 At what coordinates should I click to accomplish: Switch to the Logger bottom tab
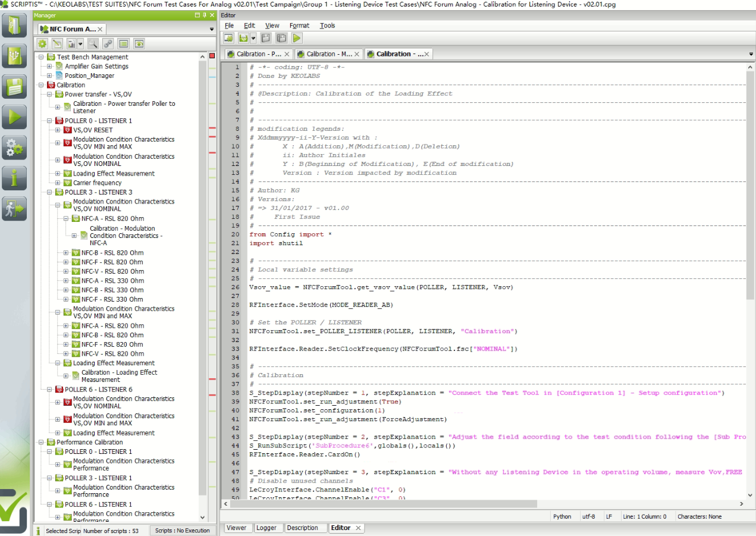(266, 528)
